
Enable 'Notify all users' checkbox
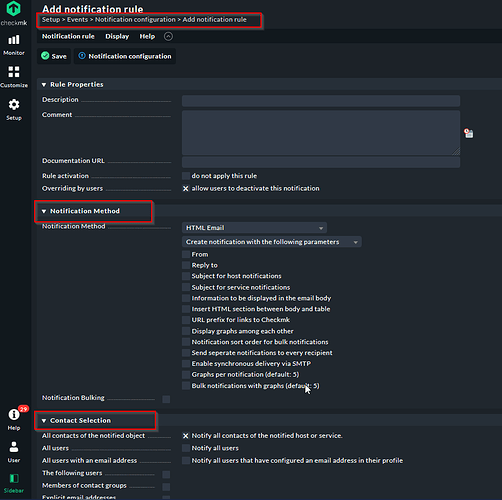(186, 448)
